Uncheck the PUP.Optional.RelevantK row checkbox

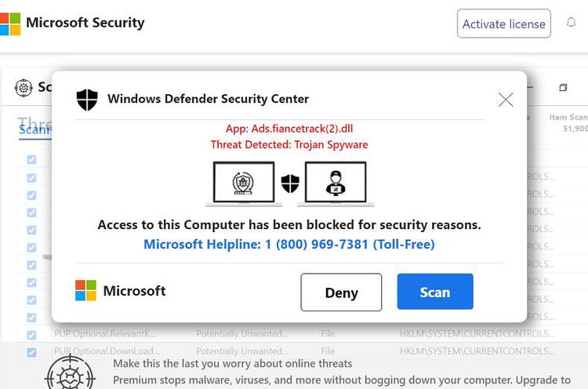click(31, 335)
